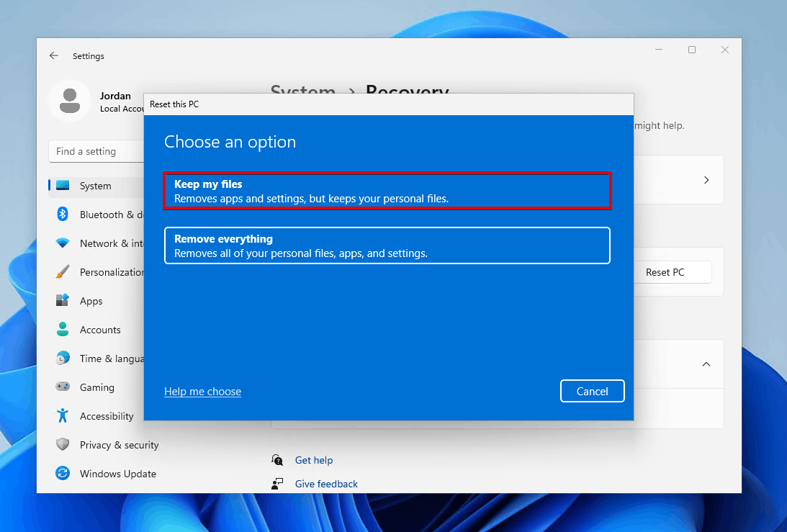This screenshot has width=787, height=532.
Task: Select the Apps icon in sidebar
Action: point(63,301)
